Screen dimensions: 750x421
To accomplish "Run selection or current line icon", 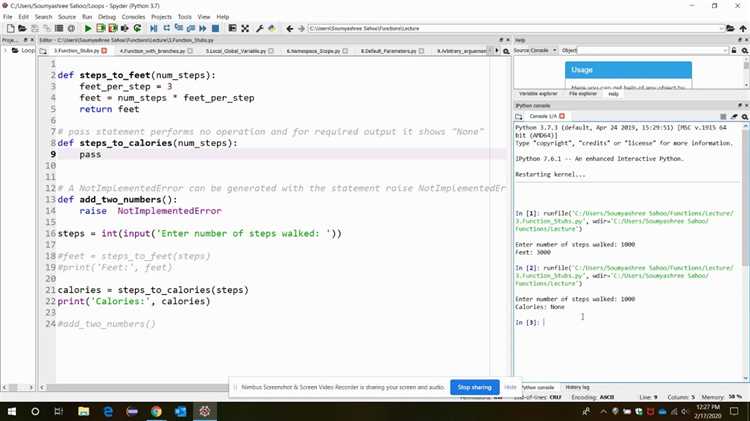I will click(125, 29).
